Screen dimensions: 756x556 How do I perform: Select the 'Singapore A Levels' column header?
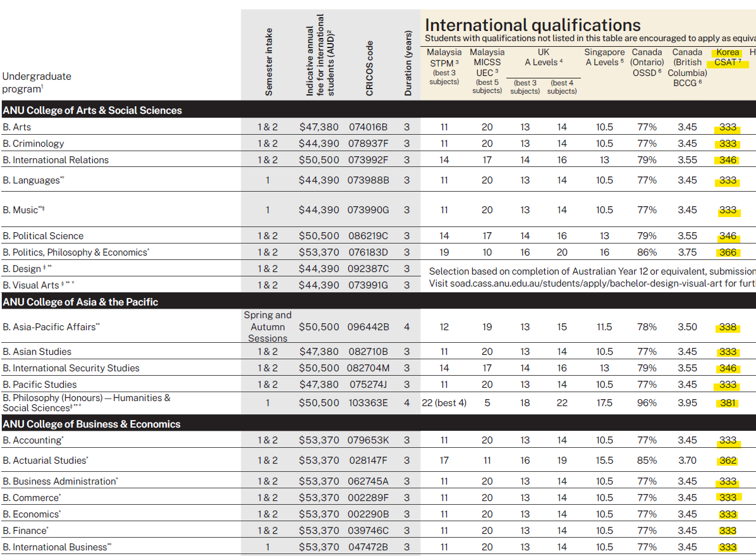(x=604, y=57)
